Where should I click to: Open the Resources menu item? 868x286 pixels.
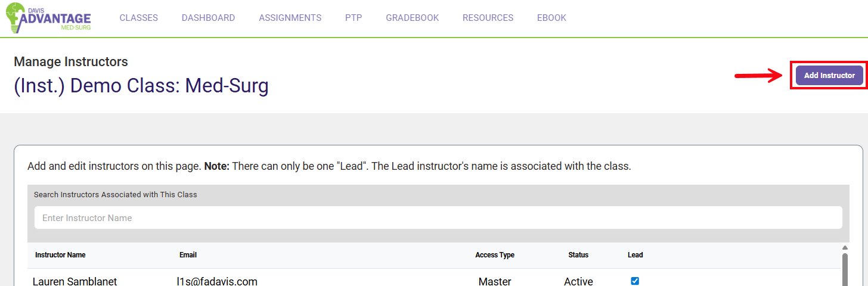[488, 18]
